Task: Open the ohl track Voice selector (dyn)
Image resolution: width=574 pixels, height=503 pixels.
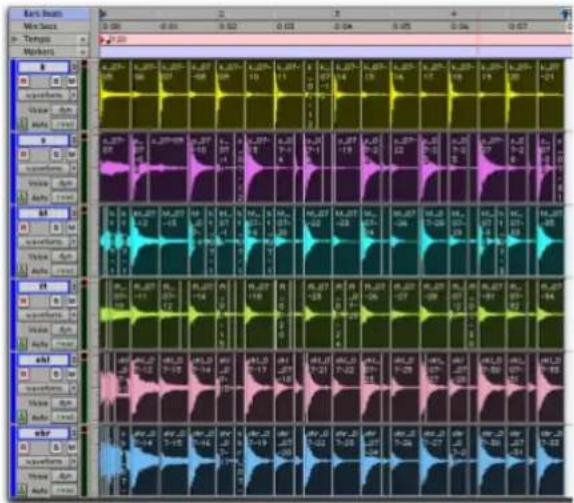Action: [x=64, y=403]
